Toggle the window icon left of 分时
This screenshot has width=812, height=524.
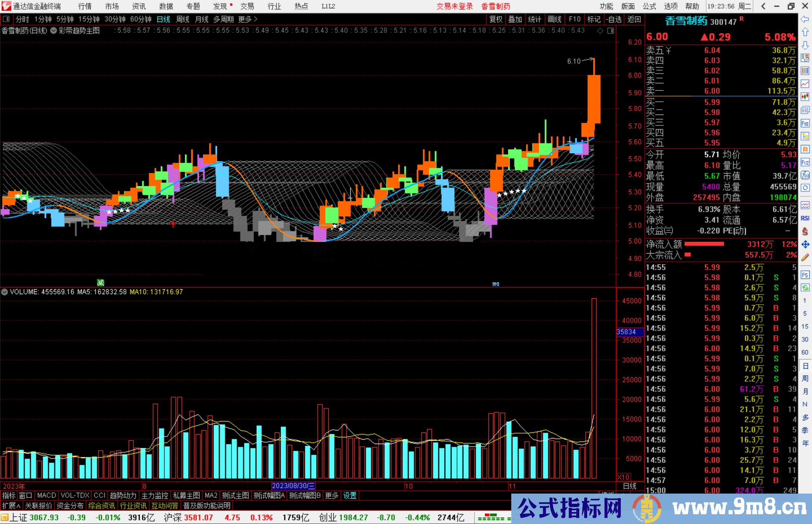(6, 19)
